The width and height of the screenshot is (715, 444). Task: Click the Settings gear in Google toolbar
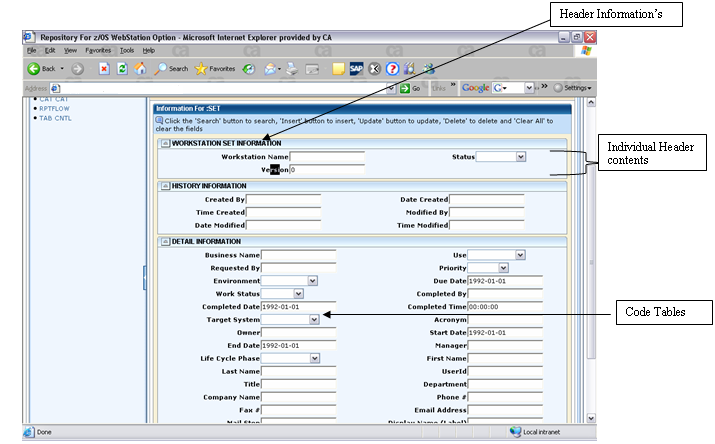click(x=558, y=88)
